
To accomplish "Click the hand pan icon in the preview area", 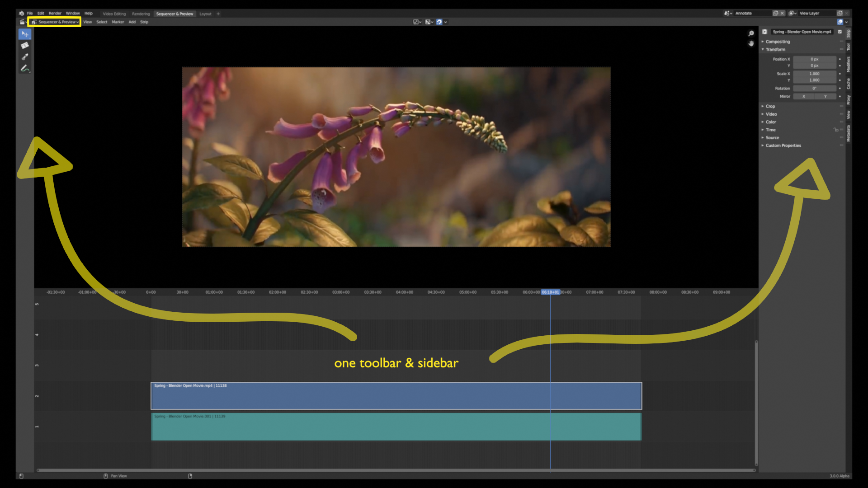I will click(x=751, y=43).
